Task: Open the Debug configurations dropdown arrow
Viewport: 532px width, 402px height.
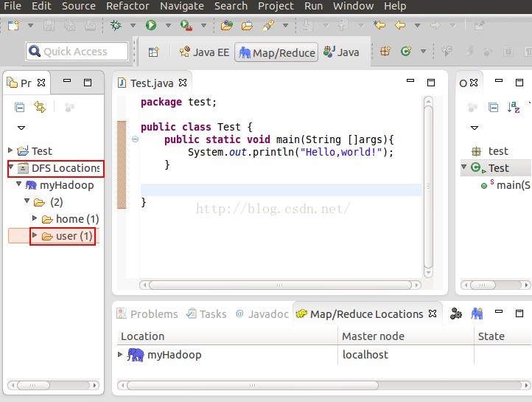Action: 133,26
